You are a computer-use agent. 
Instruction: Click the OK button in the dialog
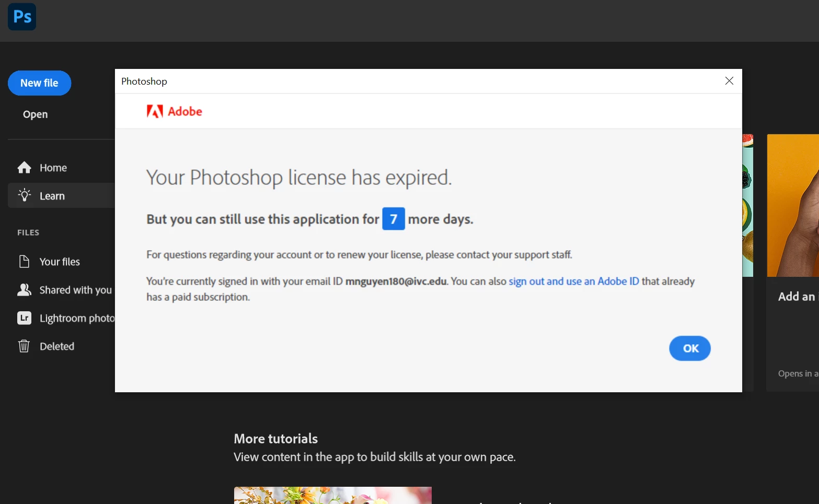690,348
